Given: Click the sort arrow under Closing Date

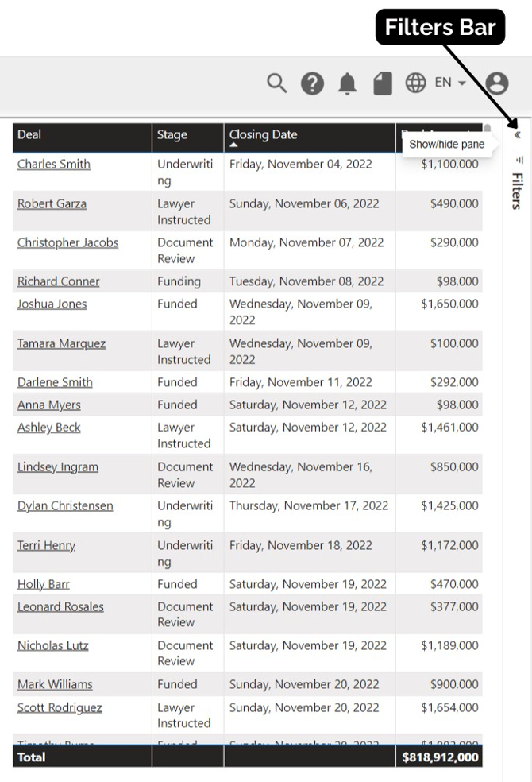Looking at the screenshot, I should pos(233,145).
